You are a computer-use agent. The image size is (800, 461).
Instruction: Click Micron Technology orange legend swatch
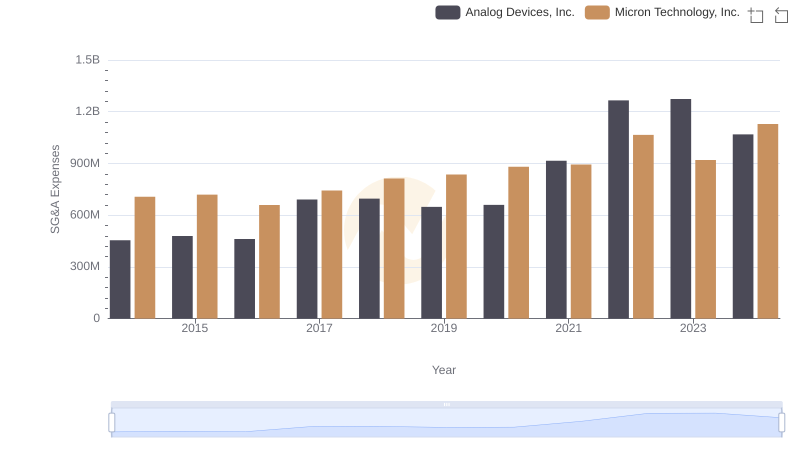(597, 12)
